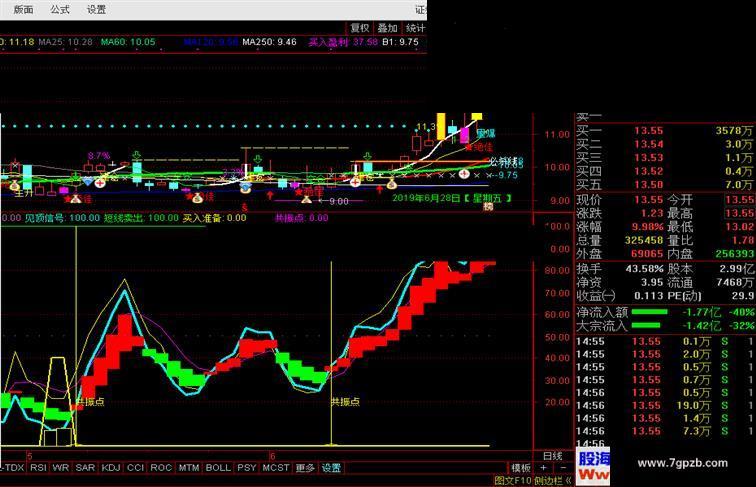
Task: Open indicator 设置 in bottom bar
Action: 331,468
